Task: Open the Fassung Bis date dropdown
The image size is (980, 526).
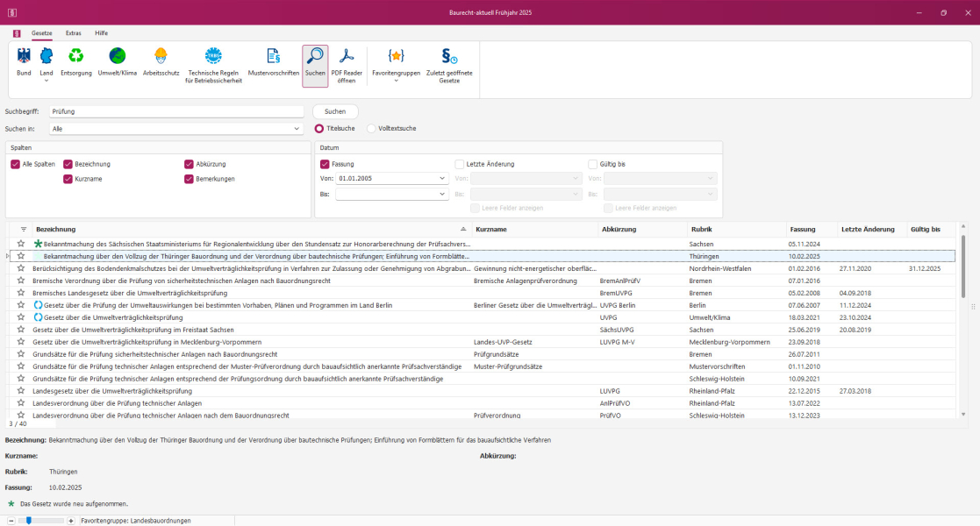Action: (442, 195)
